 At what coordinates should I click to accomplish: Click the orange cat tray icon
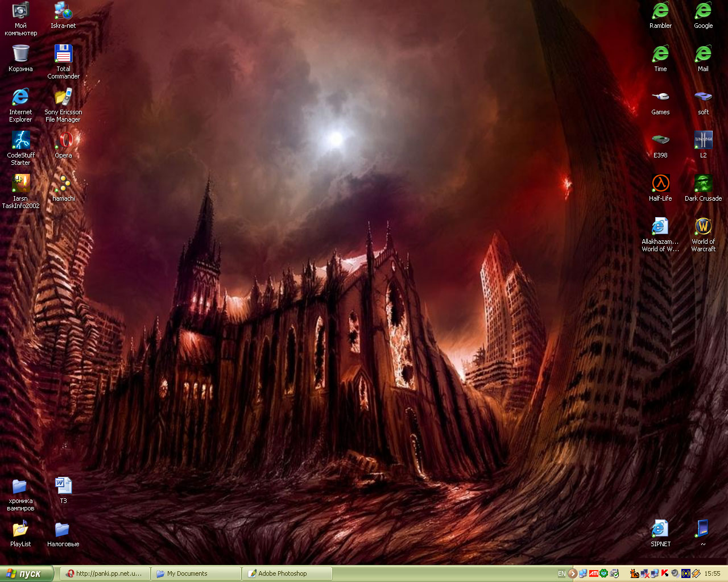pyautogui.click(x=635, y=574)
